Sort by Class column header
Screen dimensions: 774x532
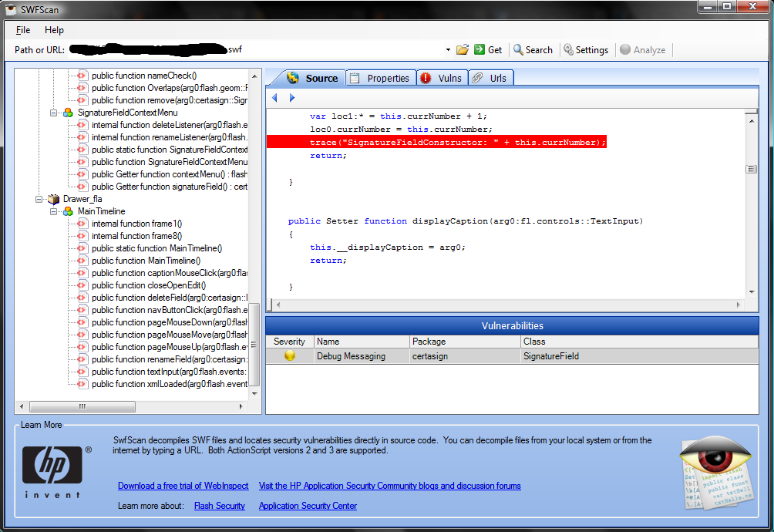[x=639, y=342]
